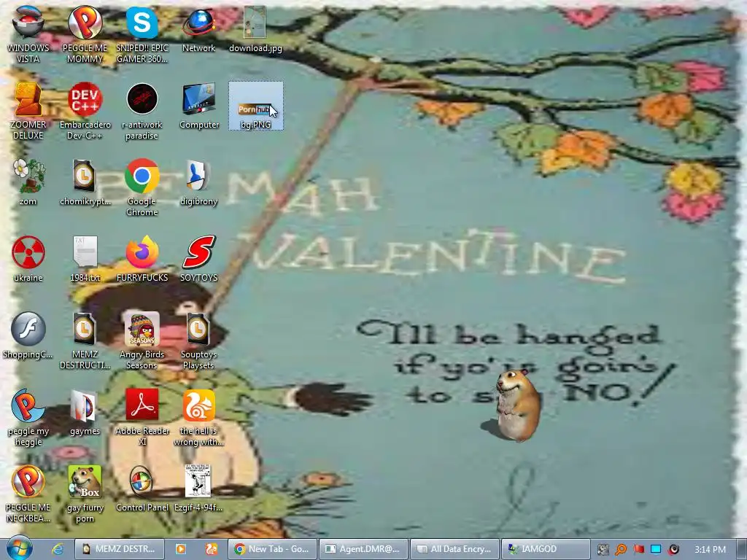Open the peggle my heggle icon
The width and height of the screenshot is (747, 560).
click(x=28, y=417)
